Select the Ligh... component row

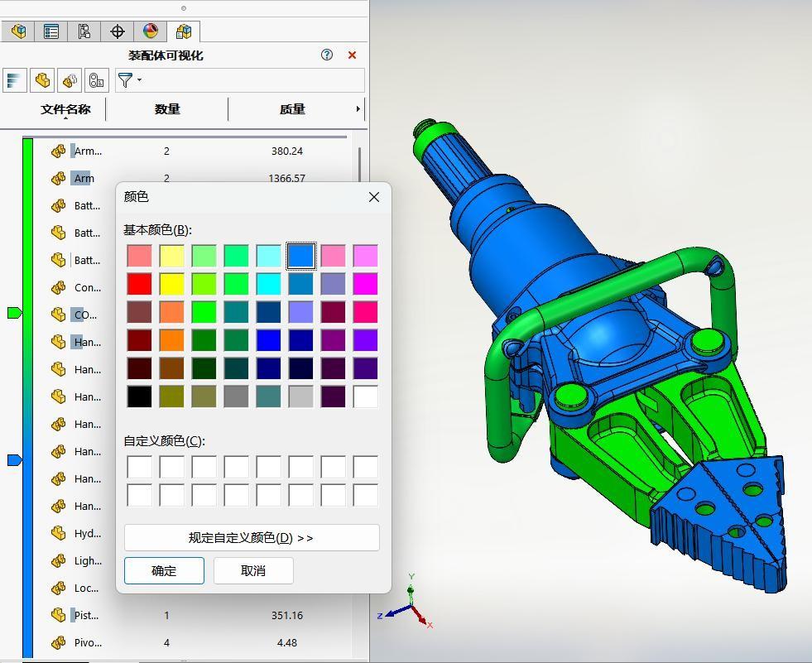tap(76, 560)
